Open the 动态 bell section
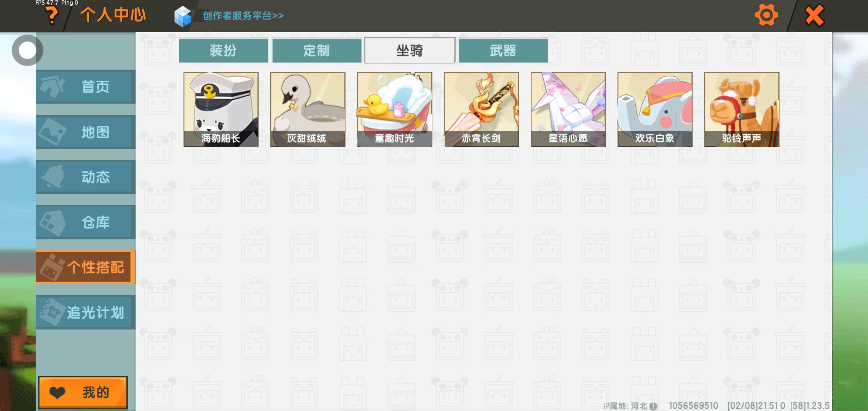 (x=85, y=177)
